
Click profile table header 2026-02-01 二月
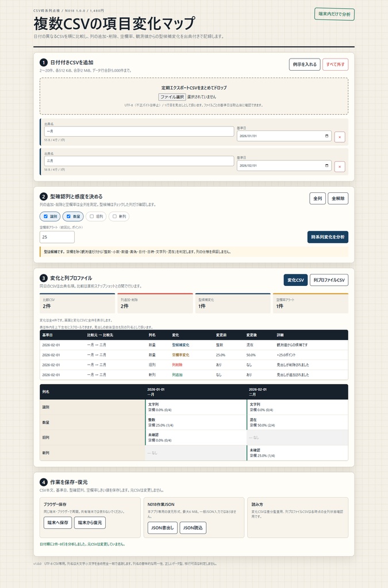coord(297,392)
